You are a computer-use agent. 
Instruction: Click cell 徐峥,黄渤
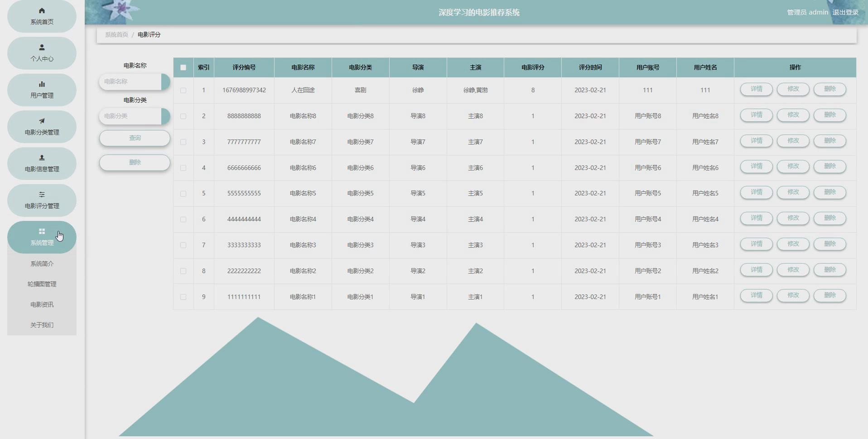coord(475,90)
